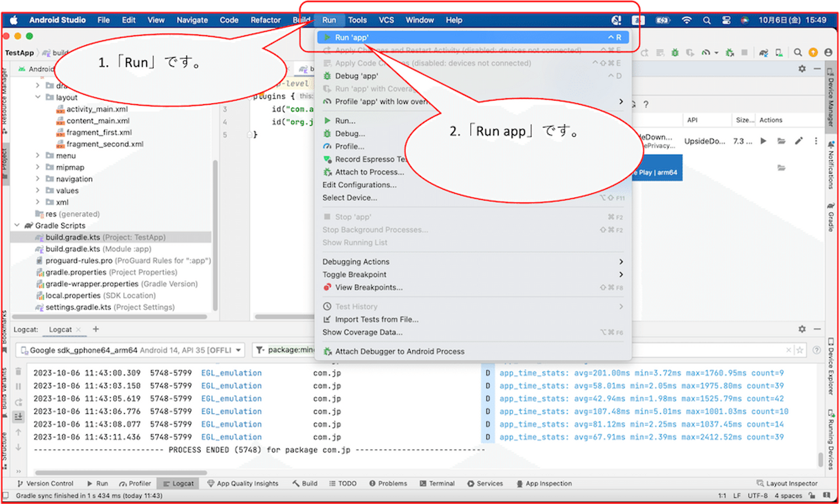Select Run 'app' in Run menu
The width and height of the screenshot is (840, 504).
473,37
